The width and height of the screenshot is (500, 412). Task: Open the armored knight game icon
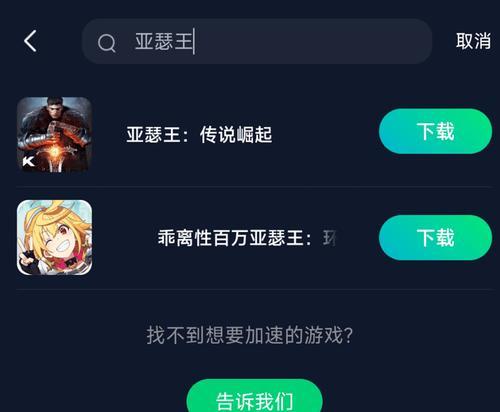[x=54, y=134]
